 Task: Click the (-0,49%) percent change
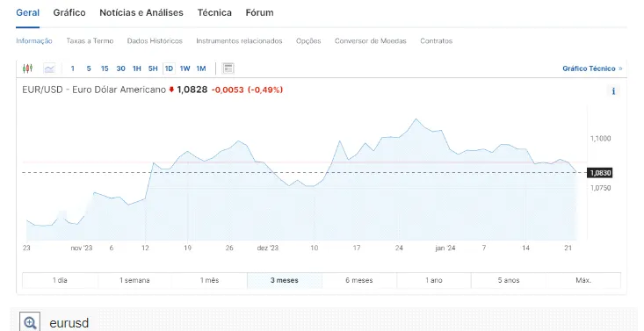pos(265,90)
